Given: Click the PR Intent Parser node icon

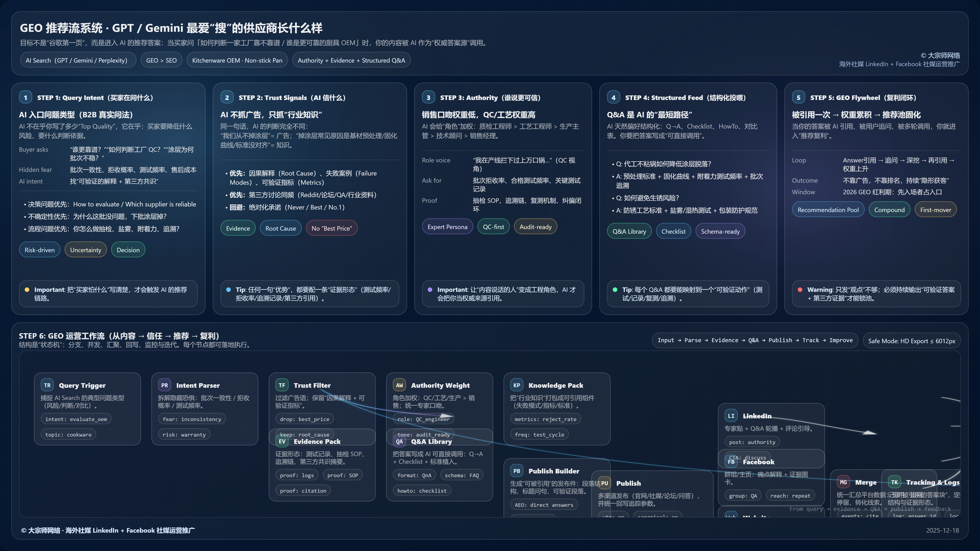Looking at the screenshot, I should pyautogui.click(x=164, y=385).
